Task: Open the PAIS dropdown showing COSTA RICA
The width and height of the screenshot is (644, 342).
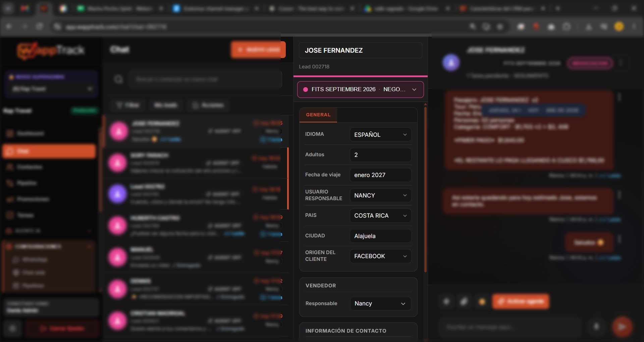Action: click(x=380, y=216)
